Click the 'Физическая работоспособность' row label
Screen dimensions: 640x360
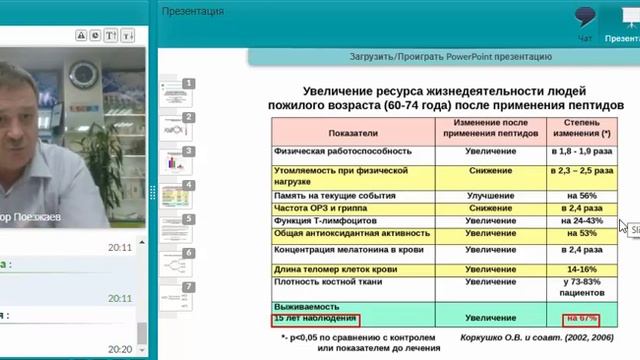[343, 151]
